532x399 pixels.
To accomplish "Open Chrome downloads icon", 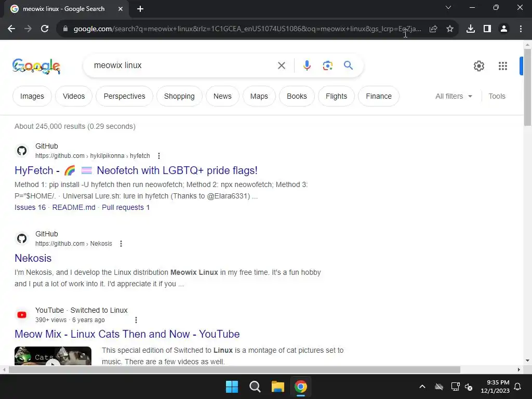I will coord(471,29).
